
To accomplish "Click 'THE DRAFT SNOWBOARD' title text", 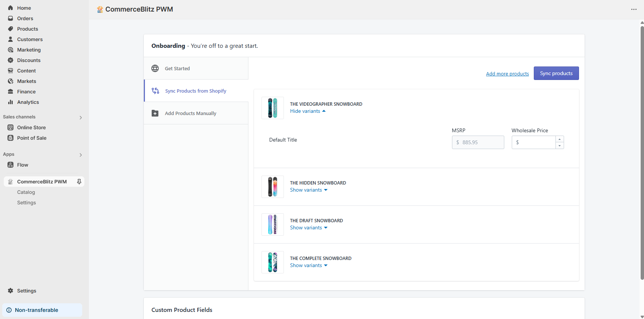I will pyautogui.click(x=316, y=221).
